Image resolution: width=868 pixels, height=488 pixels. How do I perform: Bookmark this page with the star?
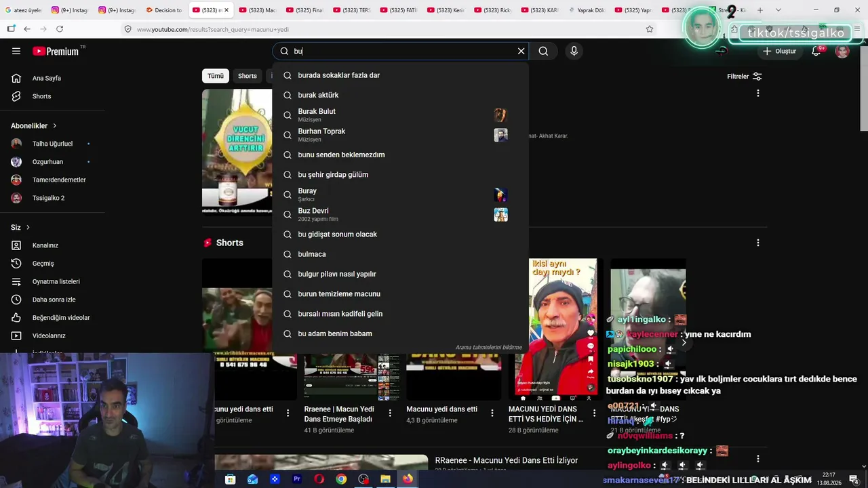click(x=650, y=29)
